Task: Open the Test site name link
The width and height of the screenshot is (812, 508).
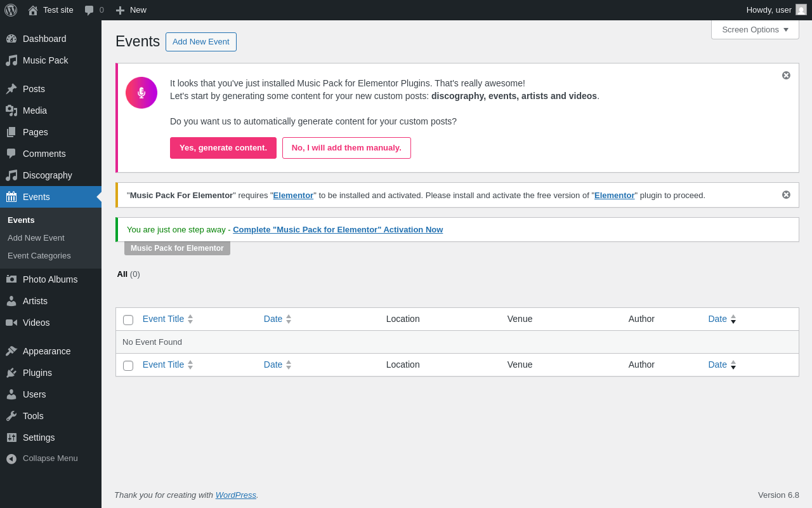Action: pos(58,10)
